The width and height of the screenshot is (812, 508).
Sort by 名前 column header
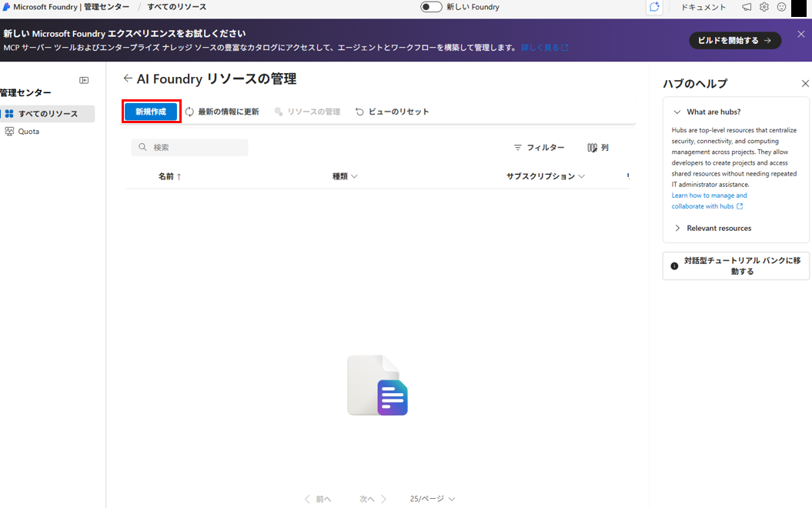[x=170, y=176]
